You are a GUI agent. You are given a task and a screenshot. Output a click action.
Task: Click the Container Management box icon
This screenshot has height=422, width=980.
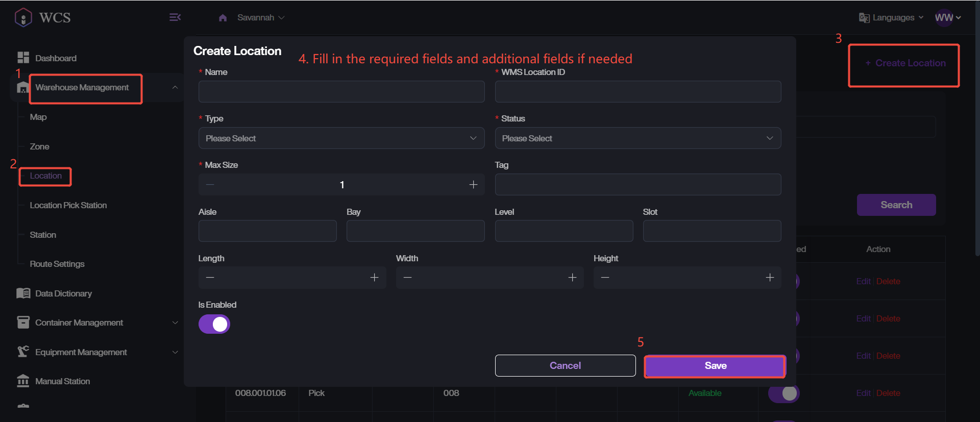pos(23,322)
